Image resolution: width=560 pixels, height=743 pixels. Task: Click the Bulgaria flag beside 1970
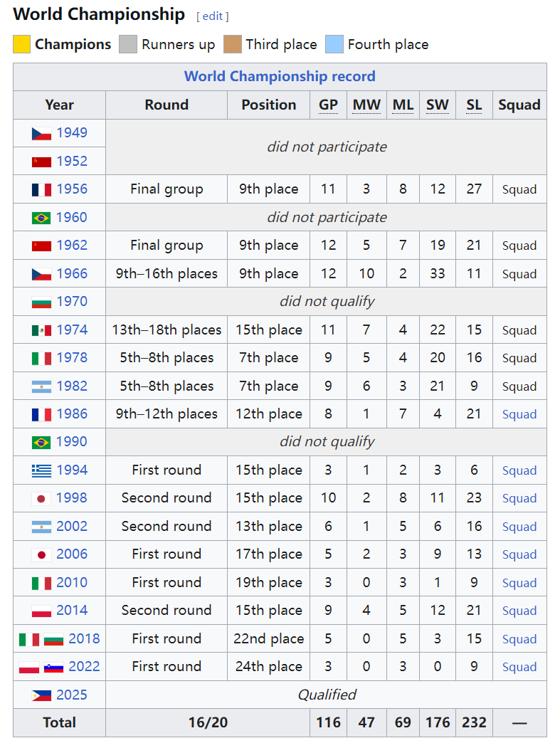pyautogui.click(x=41, y=302)
